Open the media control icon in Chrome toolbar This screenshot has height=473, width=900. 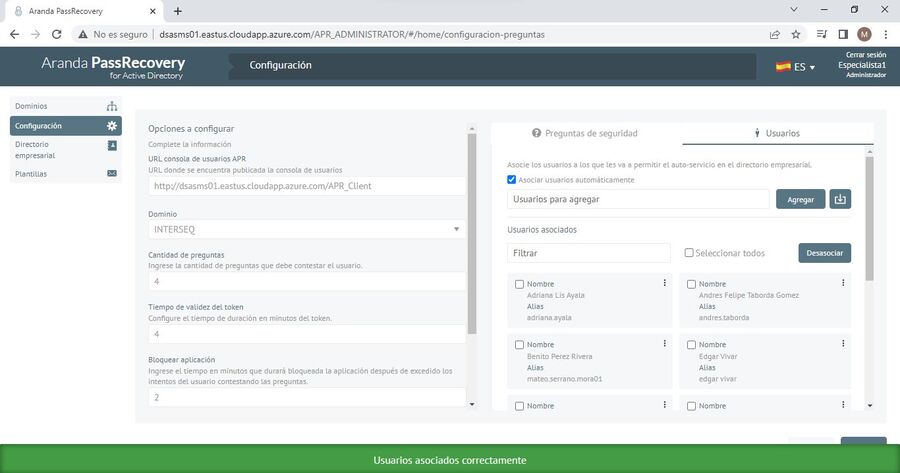pyautogui.click(x=822, y=34)
